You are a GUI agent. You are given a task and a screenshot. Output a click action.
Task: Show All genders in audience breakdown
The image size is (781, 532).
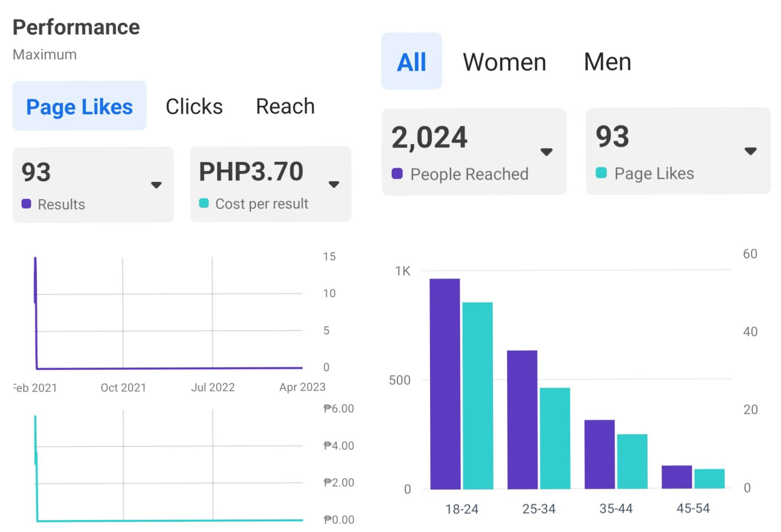(x=411, y=62)
